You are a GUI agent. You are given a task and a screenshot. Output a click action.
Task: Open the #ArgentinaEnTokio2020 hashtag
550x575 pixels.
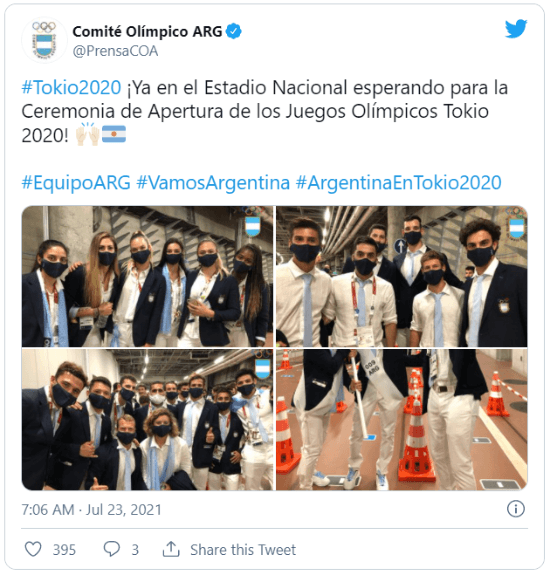[399, 183]
